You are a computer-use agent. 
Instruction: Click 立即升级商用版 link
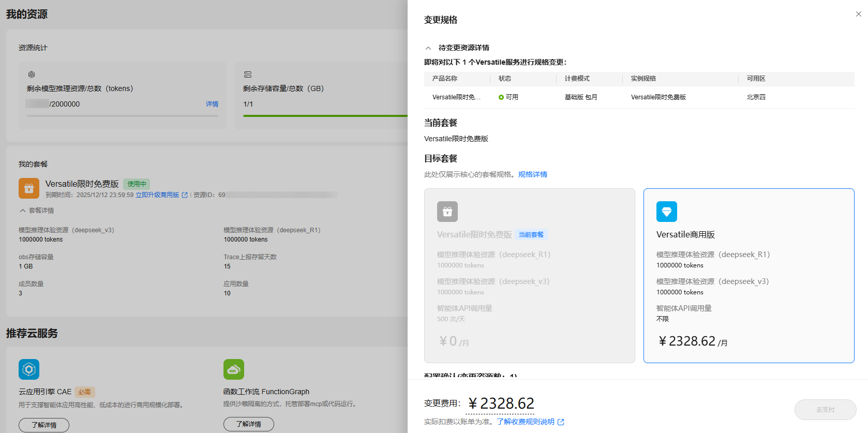[157, 195]
